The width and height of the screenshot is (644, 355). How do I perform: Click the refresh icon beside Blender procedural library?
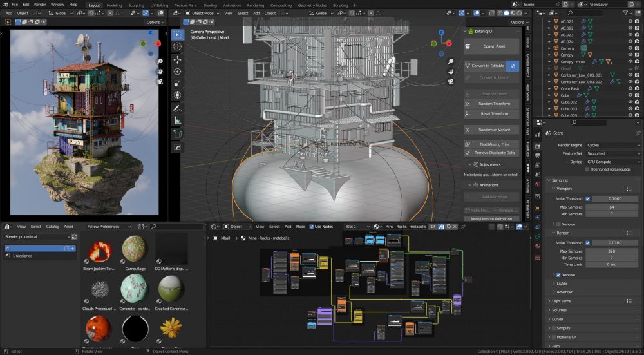coord(74,237)
